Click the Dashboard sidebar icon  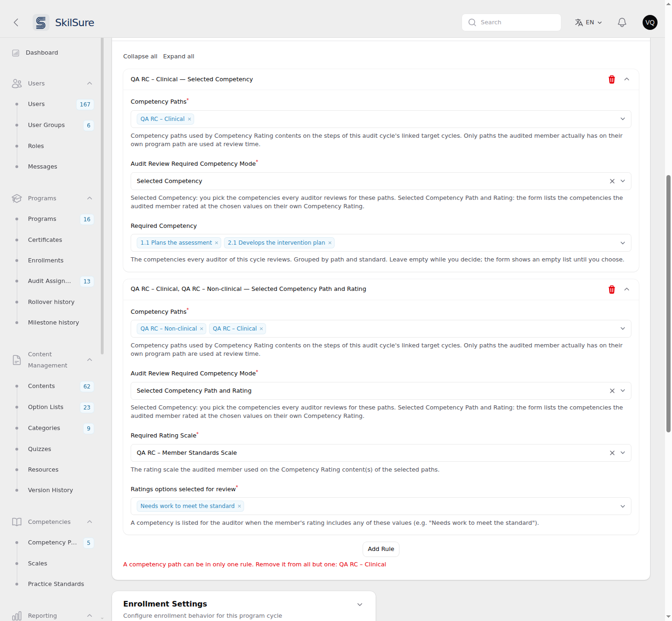click(16, 53)
